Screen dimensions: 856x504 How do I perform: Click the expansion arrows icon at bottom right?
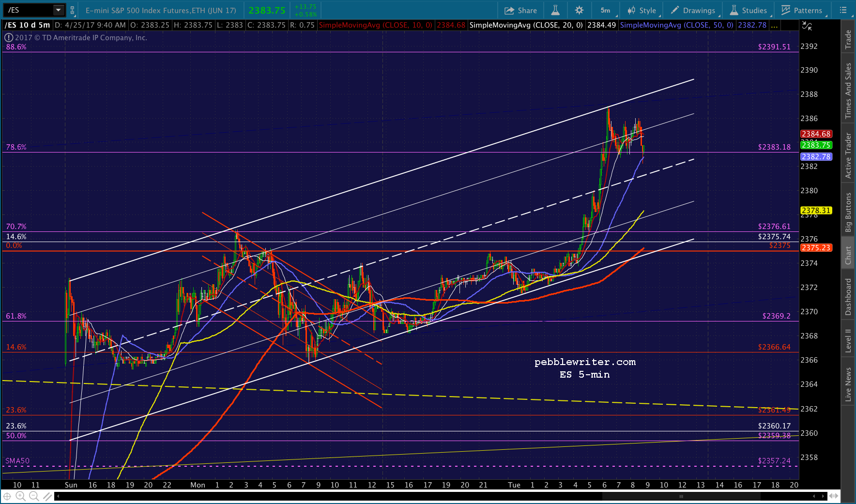coord(834,496)
